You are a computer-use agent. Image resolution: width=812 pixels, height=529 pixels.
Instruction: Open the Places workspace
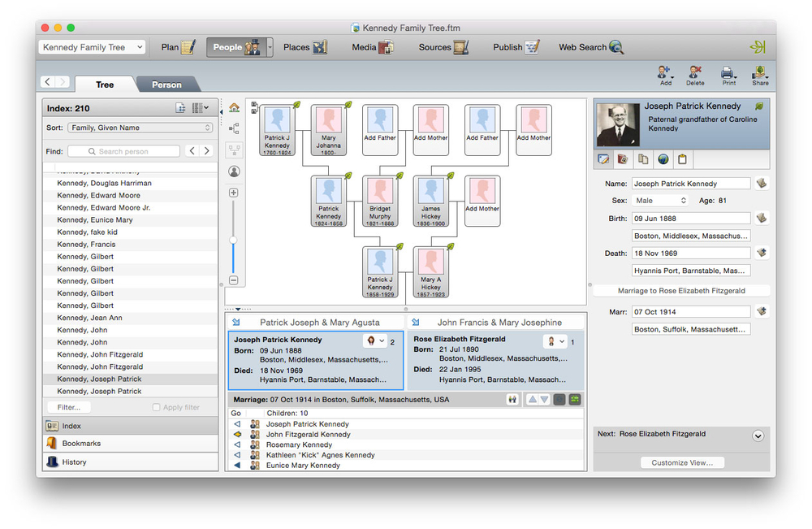pos(304,47)
